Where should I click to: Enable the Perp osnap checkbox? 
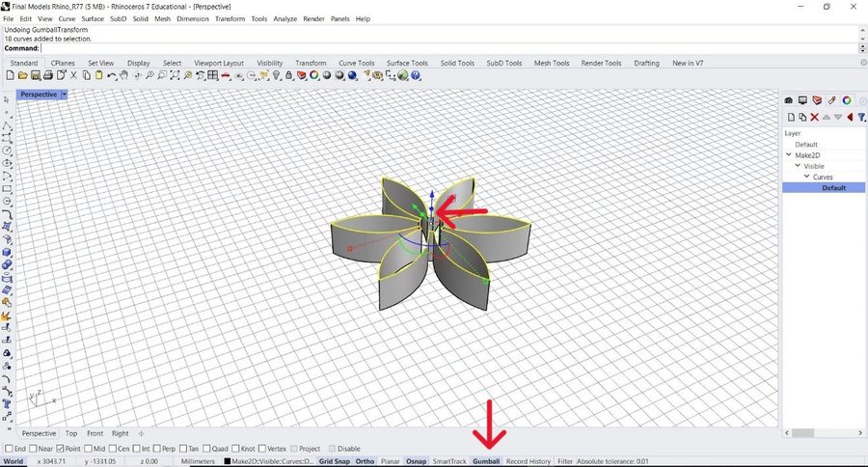[x=156, y=449]
